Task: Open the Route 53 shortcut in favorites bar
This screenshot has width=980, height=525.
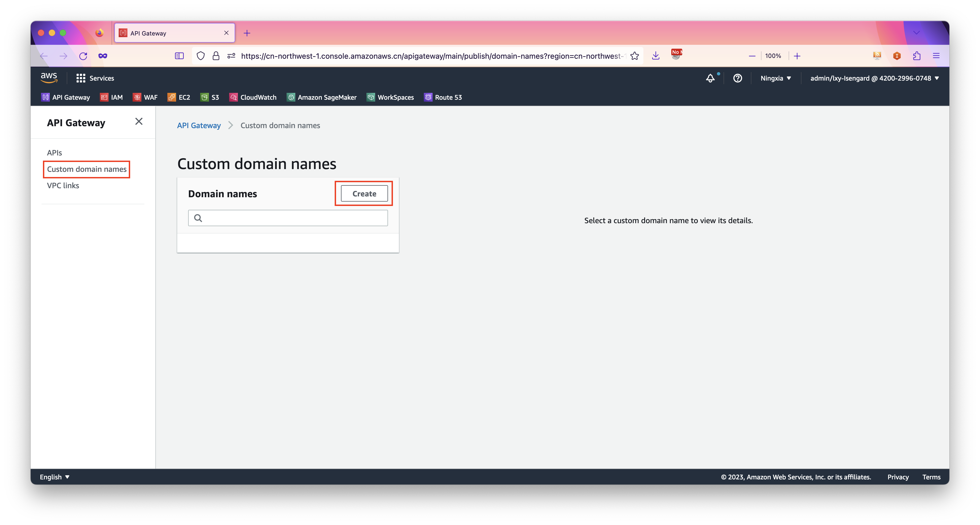Action: 443,97
